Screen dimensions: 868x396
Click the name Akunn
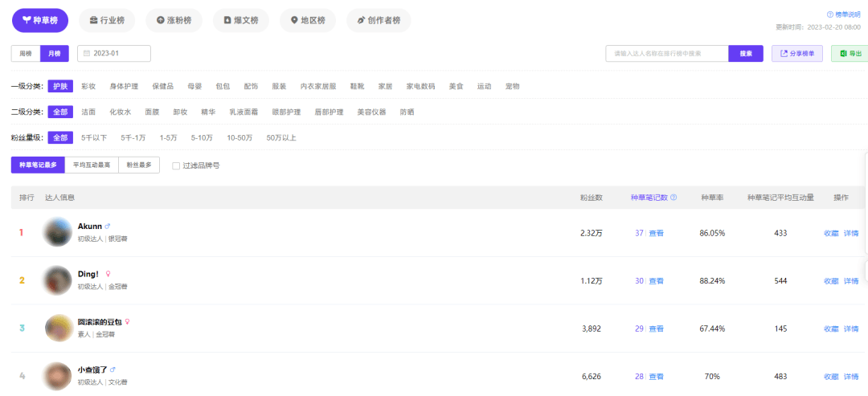click(x=90, y=226)
